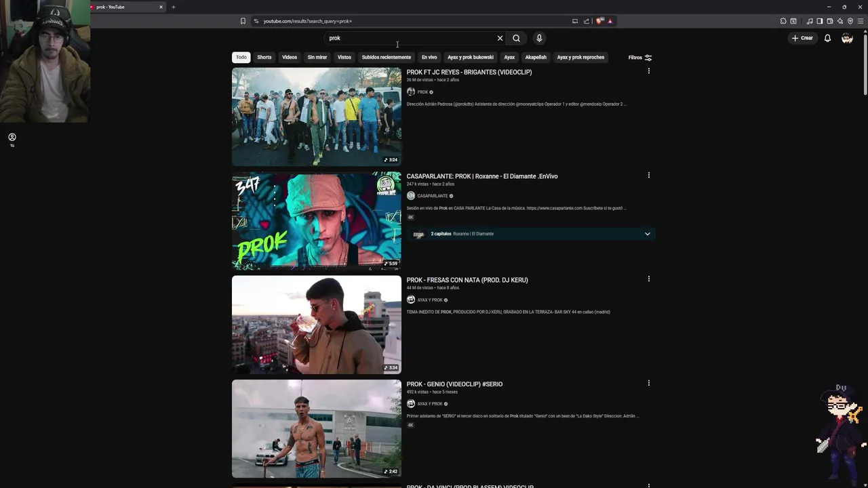Click the bookmark icon beside the address bar
This screenshot has height=488, width=868.
[x=243, y=21]
